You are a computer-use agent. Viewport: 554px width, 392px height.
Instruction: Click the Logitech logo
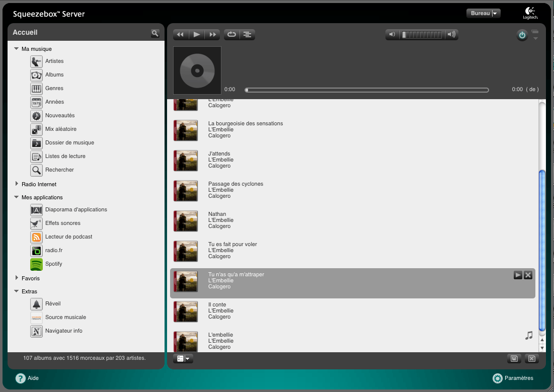pos(530,13)
